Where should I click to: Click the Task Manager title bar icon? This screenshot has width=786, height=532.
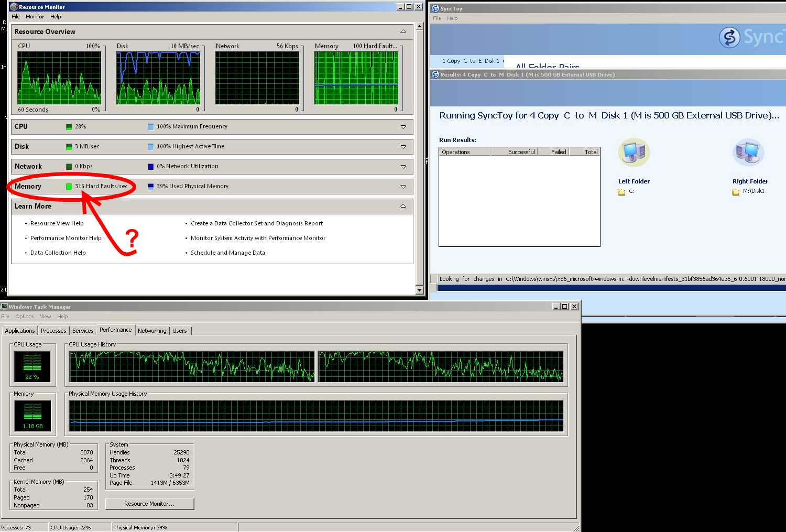pyautogui.click(x=4, y=307)
